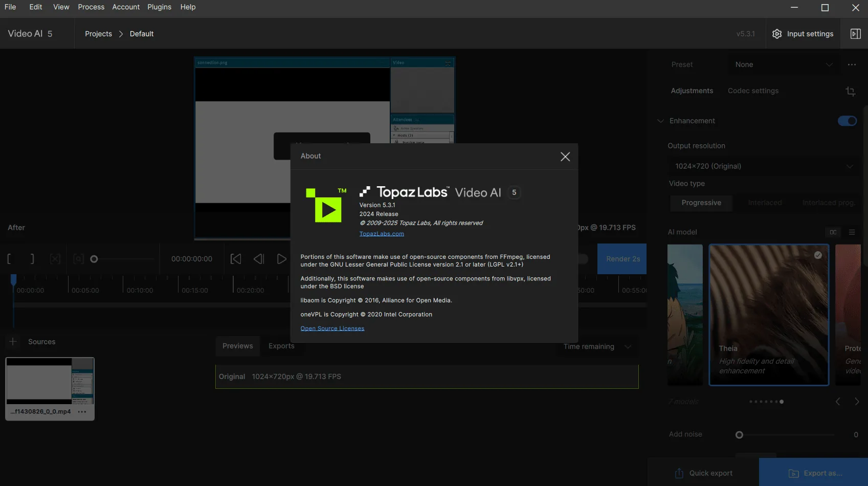Select Interlaced video type
This screenshot has height=486, width=868.
pyautogui.click(x=765, y=203)
